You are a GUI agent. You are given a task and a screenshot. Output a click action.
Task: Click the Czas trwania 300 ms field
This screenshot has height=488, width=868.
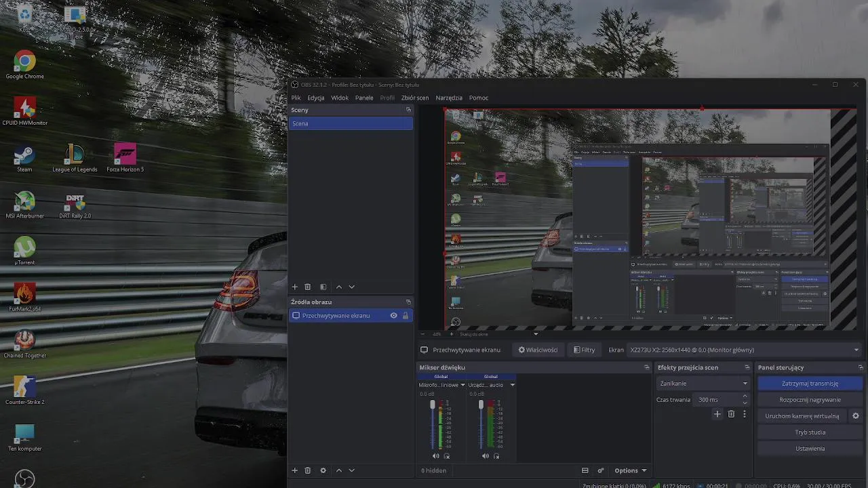[716, 400]
